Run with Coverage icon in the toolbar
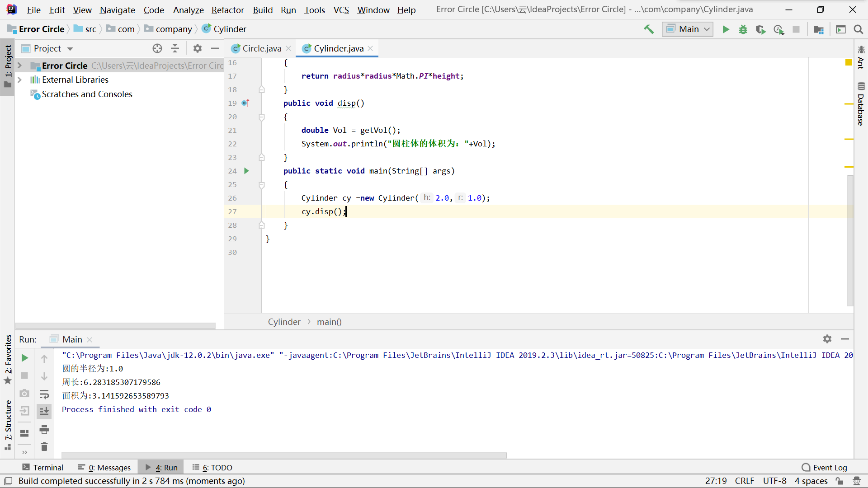Image resolution: width=868 pixels, height=488 pixels. (760, 29)
